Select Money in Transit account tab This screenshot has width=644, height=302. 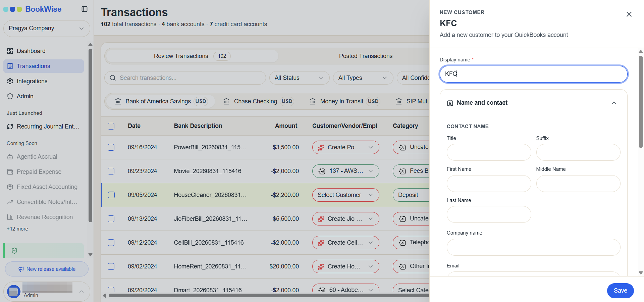click(344, 101)
